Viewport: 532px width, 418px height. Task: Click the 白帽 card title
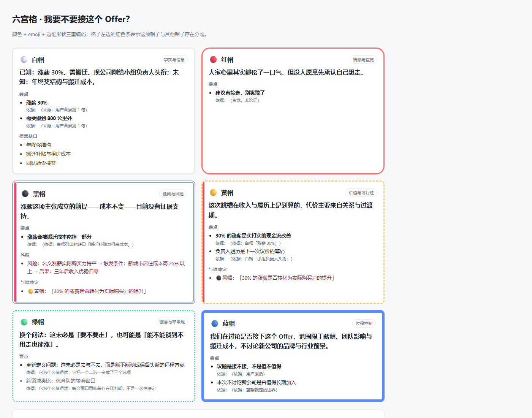[38, 60]
